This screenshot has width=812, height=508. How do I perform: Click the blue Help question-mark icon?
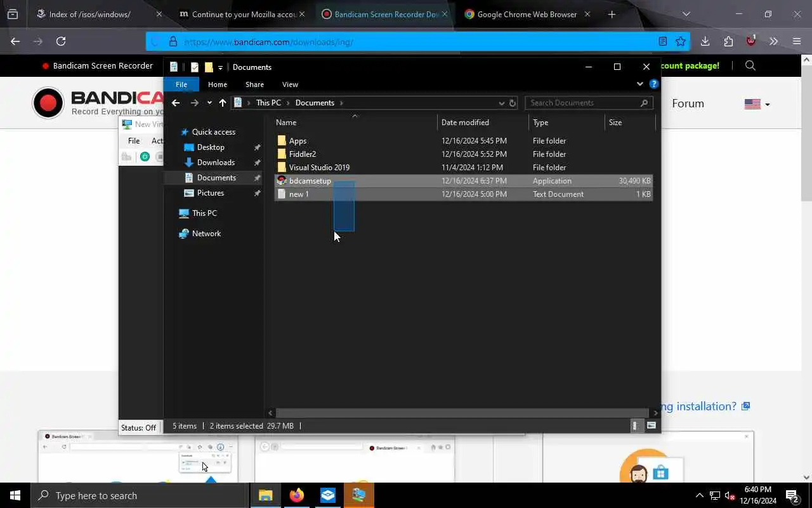[653, 84]
